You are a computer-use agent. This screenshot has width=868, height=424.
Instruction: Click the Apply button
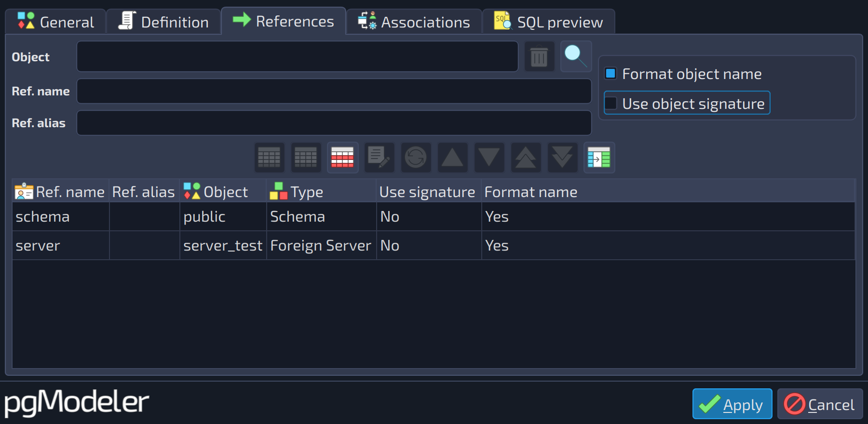[732, 404]
